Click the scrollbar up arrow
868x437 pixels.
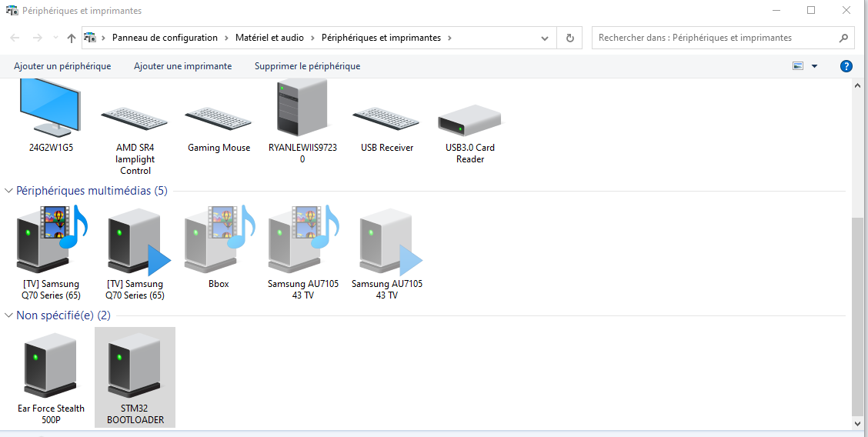(857, 85)
